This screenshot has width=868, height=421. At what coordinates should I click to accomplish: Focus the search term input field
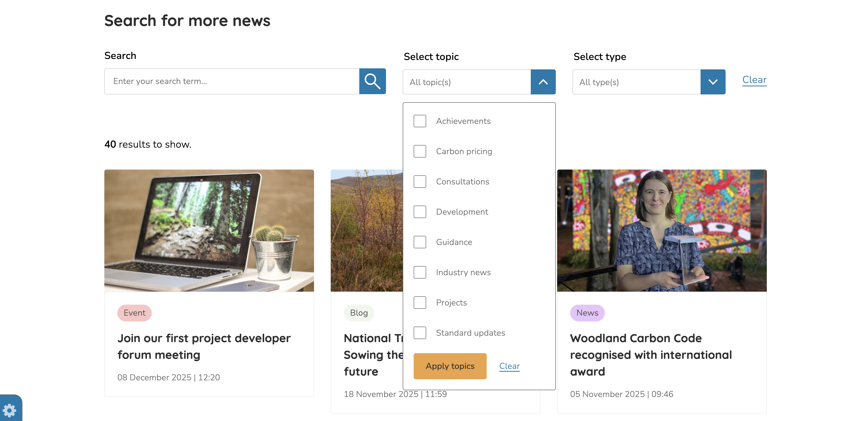pos(232,81)
